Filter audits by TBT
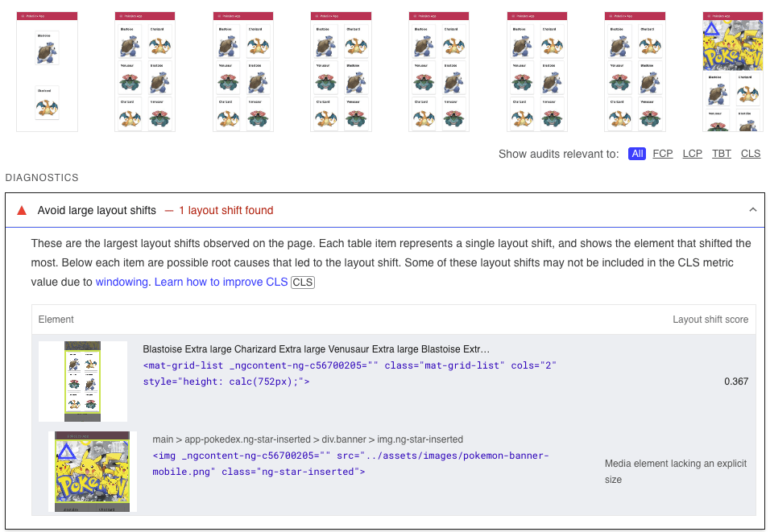 pos(722,154)
